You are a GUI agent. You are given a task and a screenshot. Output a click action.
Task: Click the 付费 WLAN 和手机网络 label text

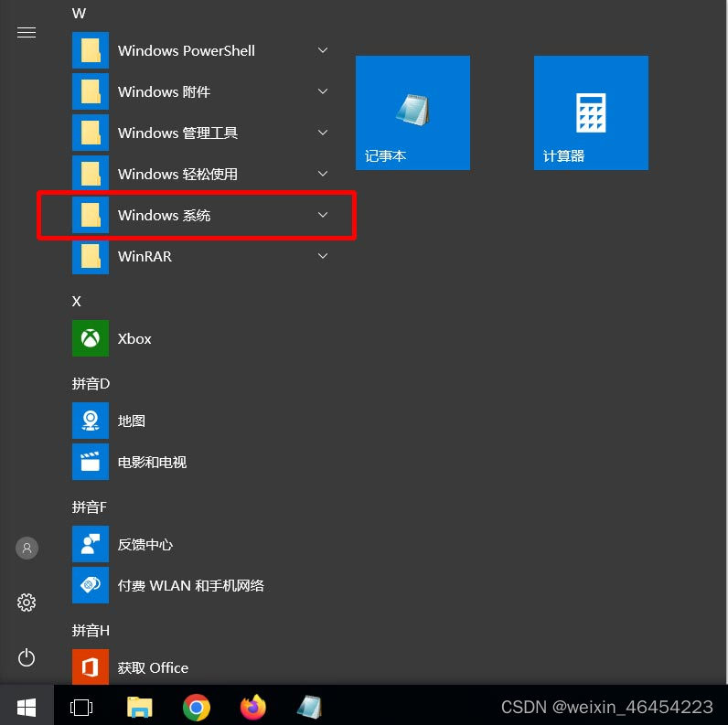point(191,586)
